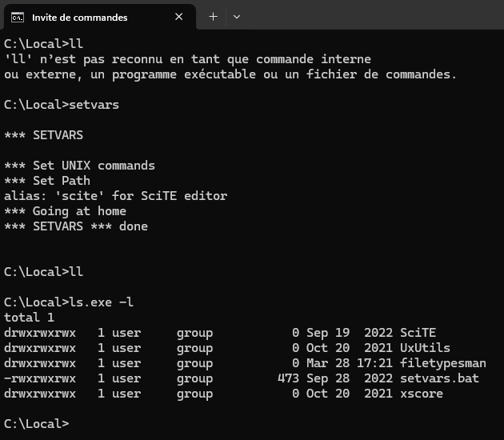The height and width of the screenshot is (440, 504).
Task: Click the '*** SETVARS' header line
Action: tap(44, 135)
